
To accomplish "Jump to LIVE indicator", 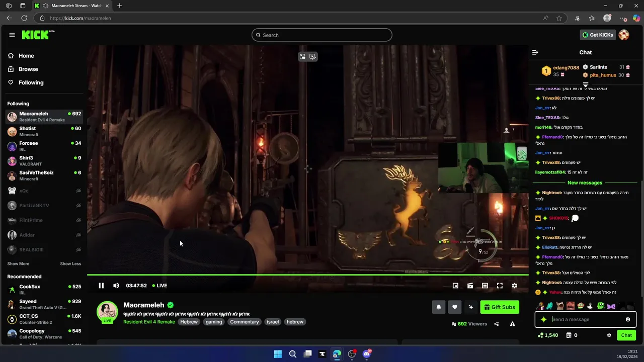I will pyautogui.click(x=159, y=286).
